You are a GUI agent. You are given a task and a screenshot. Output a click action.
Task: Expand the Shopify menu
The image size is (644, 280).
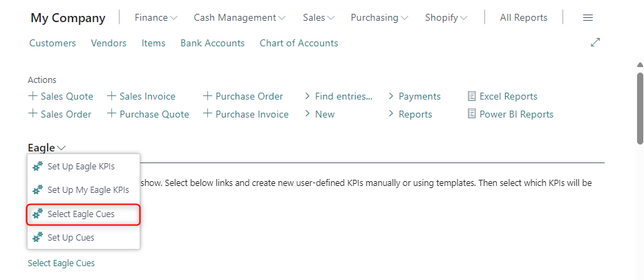point(446,18)
